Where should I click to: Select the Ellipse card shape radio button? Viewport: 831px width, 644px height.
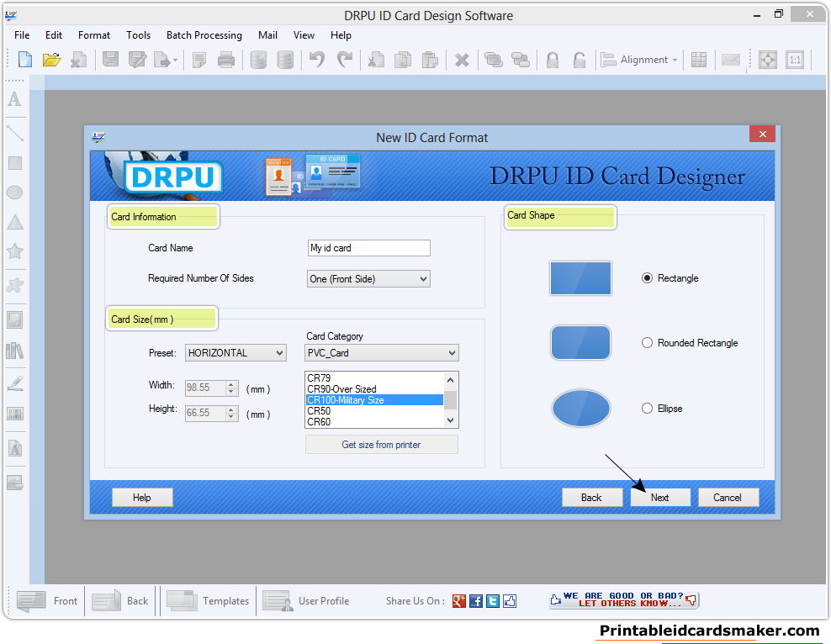(x=647, y=409)
